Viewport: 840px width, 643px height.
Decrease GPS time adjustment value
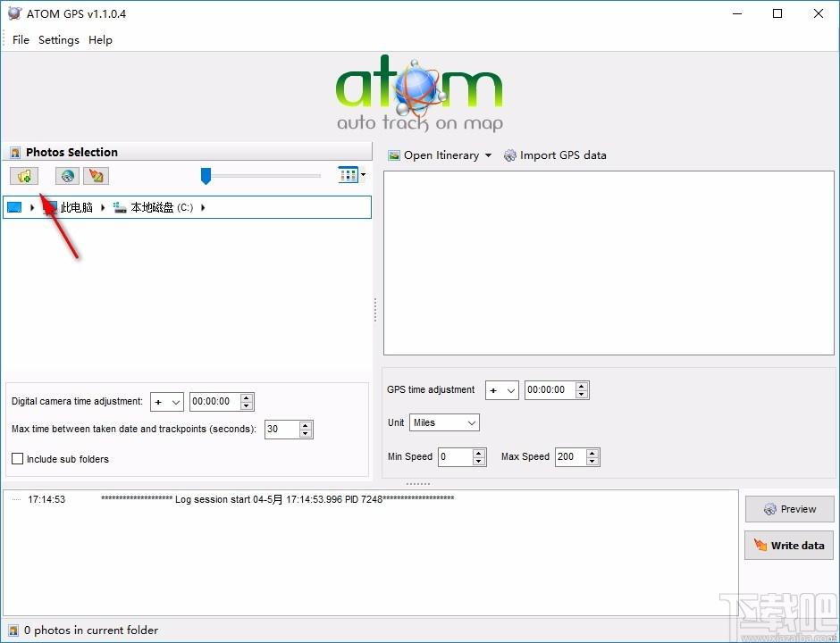(582, 395)
